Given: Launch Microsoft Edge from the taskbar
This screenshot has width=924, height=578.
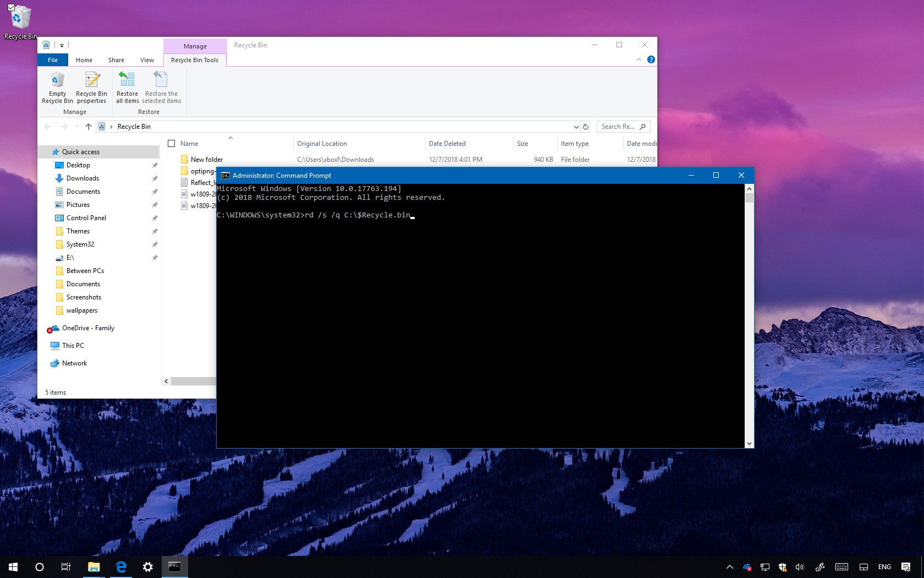Looking at the screenshot, I should [x=120, y=567].
